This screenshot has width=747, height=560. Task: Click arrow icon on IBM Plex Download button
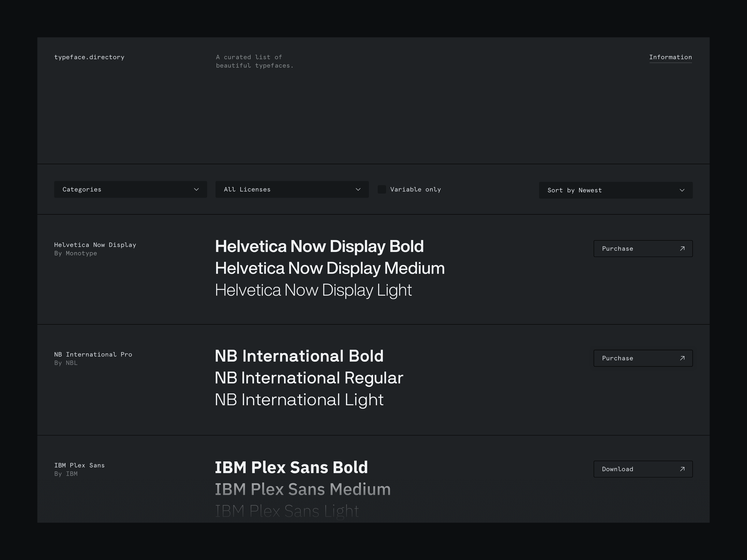click(x=682, y=469)
